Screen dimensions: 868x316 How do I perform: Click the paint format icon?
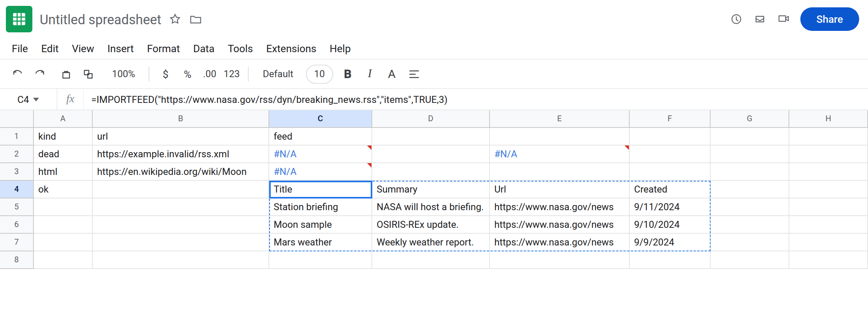[88, 74]
